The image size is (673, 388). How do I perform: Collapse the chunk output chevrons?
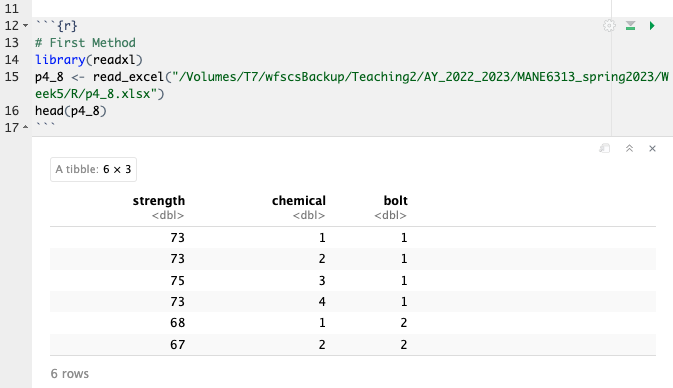(x=629, y=149)
